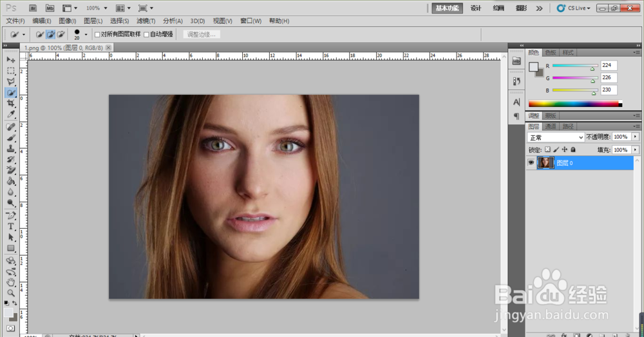Select the Hand tool

[x=11, y=282]
